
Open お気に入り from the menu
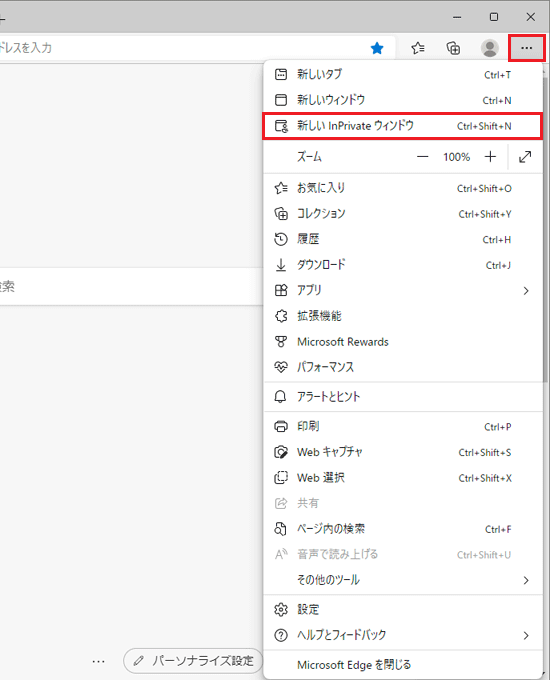(403, 188)
